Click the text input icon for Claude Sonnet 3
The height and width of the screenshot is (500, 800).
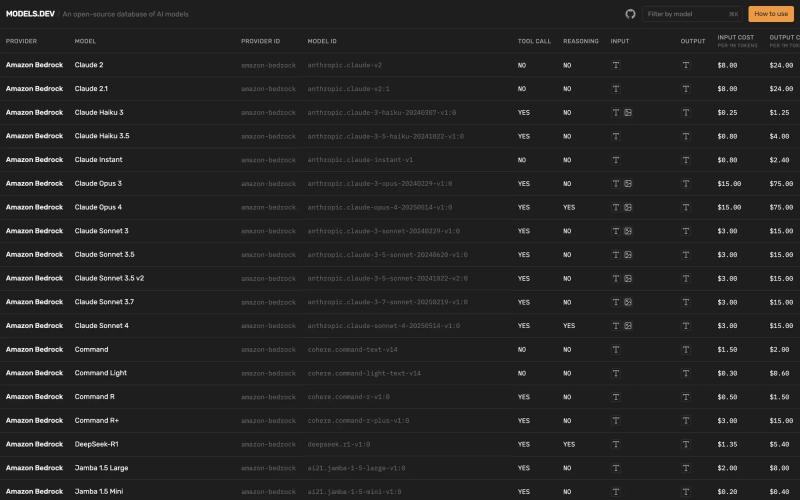[x=616, y=231]
